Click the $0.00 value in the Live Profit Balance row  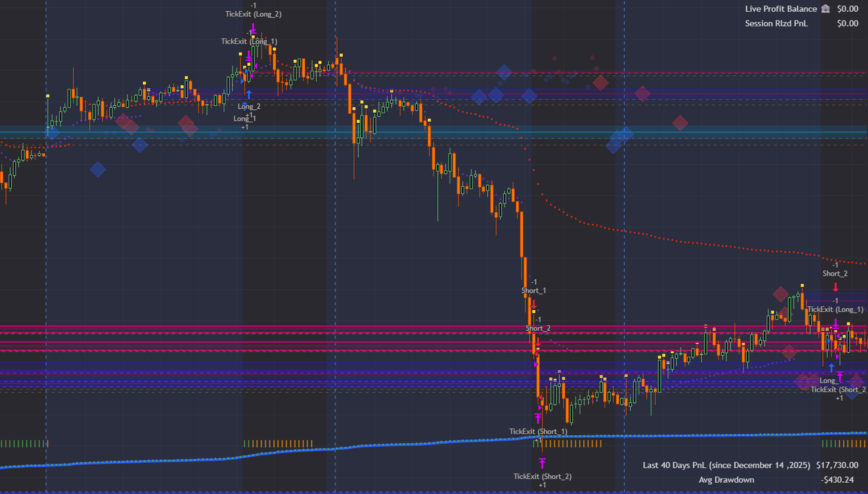pos(848,9)
